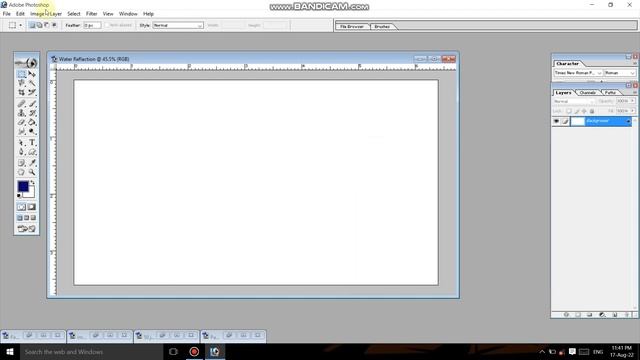Open the Select menu
The width and height of the screenshot is (640, 360).
coord(74,14)
